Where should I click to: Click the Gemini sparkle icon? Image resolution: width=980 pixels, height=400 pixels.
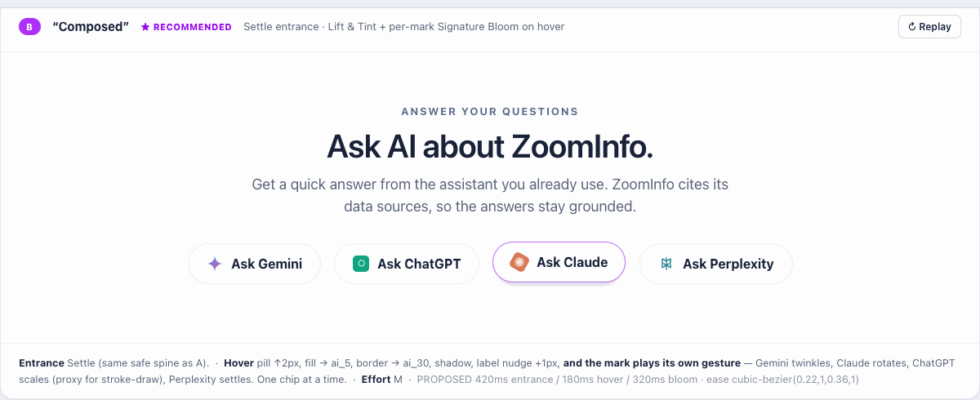point(215,264)
